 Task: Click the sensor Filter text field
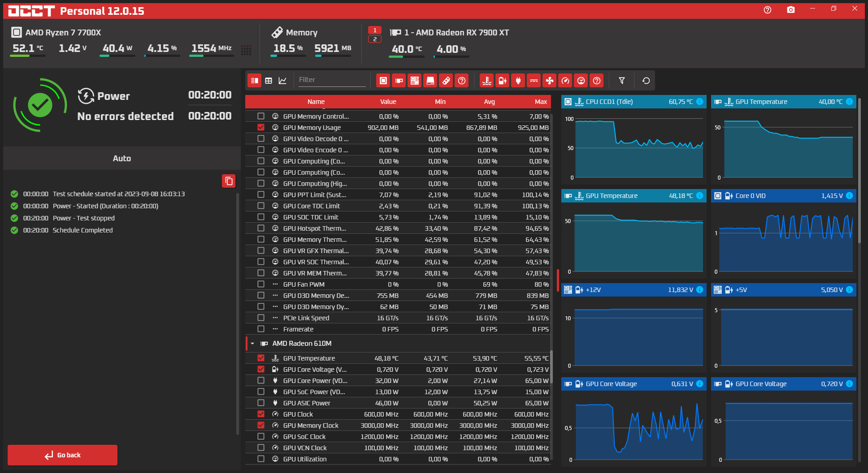coord(331,80)
